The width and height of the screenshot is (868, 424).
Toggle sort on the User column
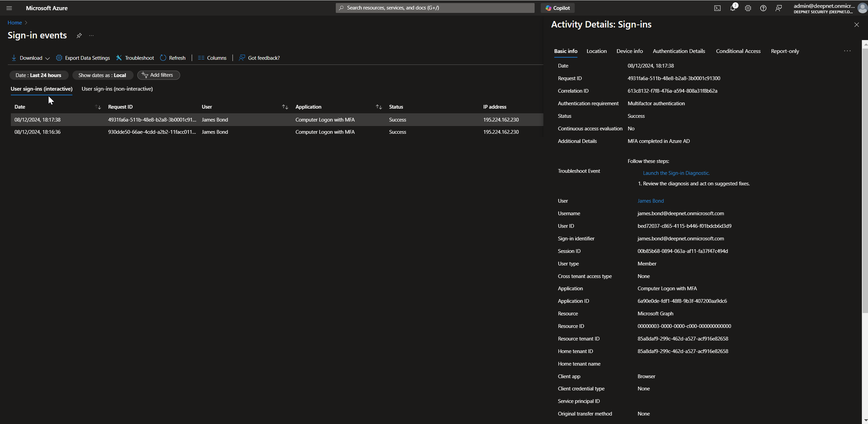[285, 107]
